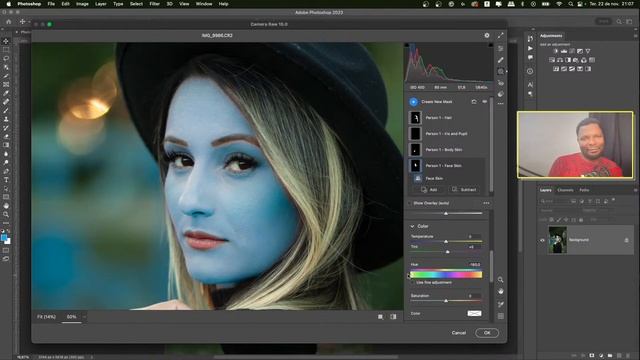
Task: Hide the Background layer eye icon
Action: (542, 240)
